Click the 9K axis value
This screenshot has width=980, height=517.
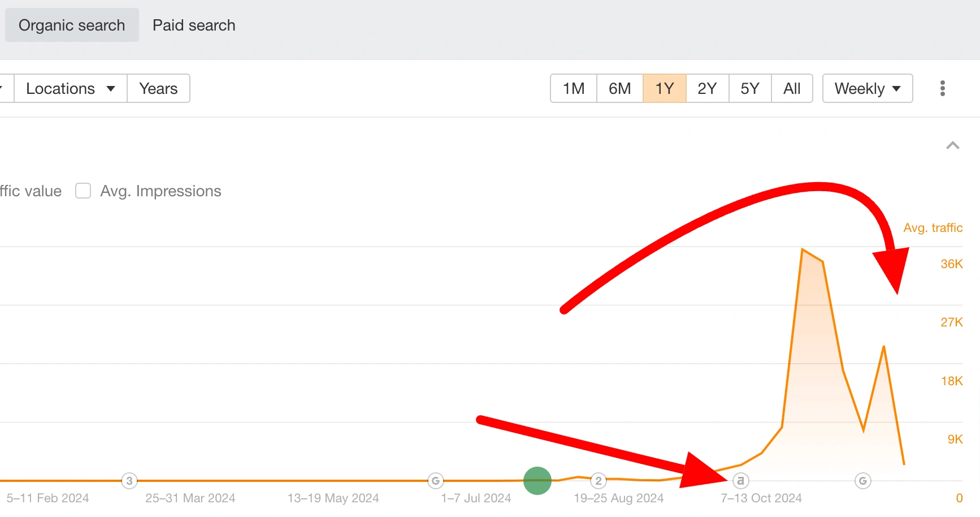tap(955, 439)
